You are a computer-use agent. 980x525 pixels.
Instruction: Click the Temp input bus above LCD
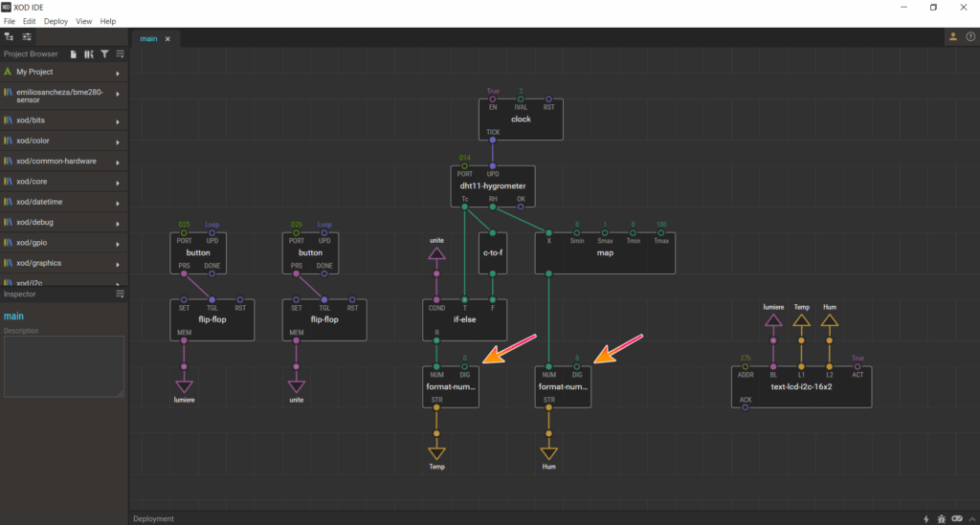click(x=801, y=320)
